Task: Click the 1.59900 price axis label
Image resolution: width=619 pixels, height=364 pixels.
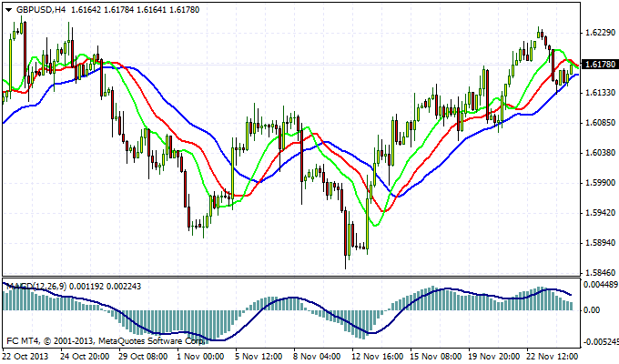Action: (599, 183)
